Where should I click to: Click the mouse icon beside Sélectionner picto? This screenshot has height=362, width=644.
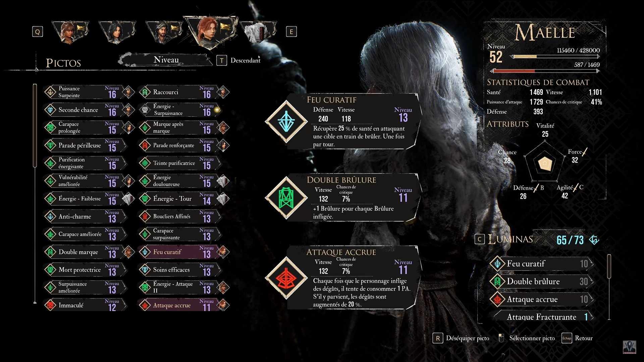pos(501,338)
